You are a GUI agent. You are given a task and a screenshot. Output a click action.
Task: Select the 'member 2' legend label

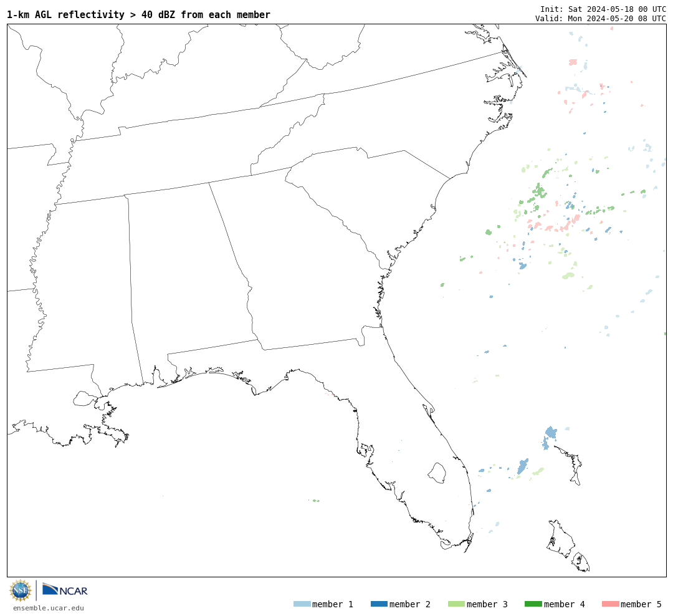(410, 604)
